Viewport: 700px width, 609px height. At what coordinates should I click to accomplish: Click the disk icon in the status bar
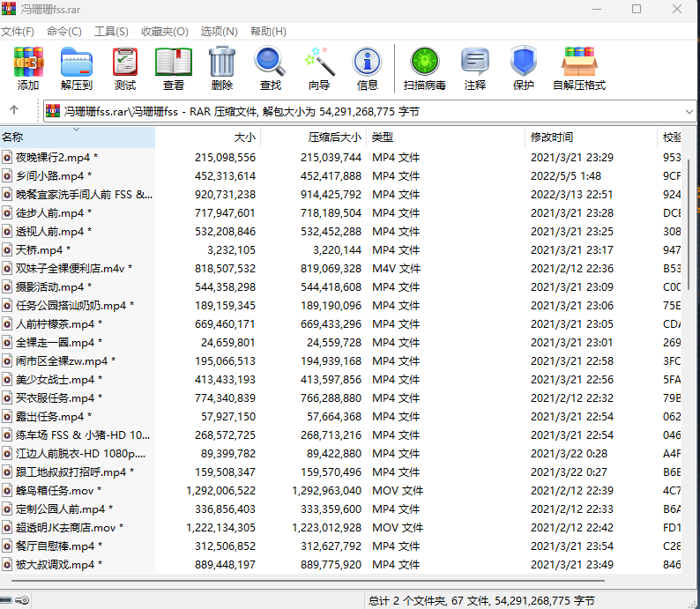(6, 600)
